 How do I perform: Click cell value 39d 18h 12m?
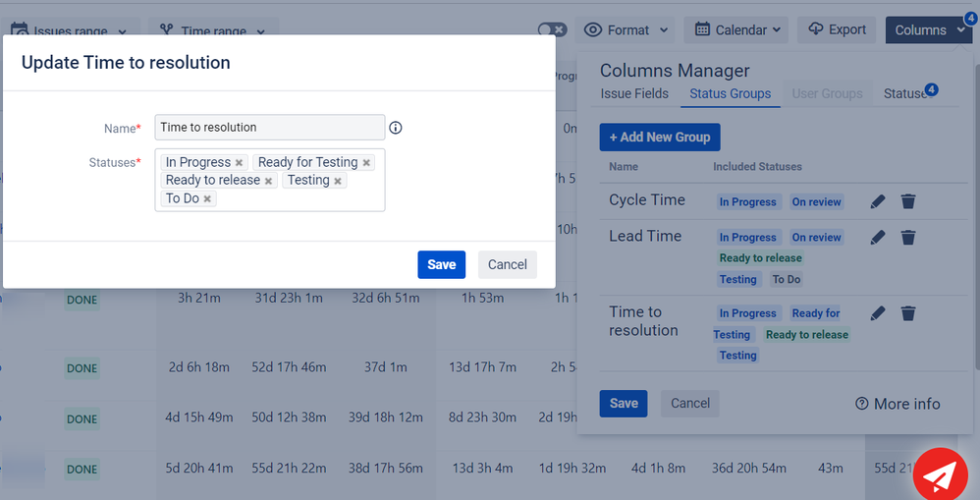tap(386, 417)
